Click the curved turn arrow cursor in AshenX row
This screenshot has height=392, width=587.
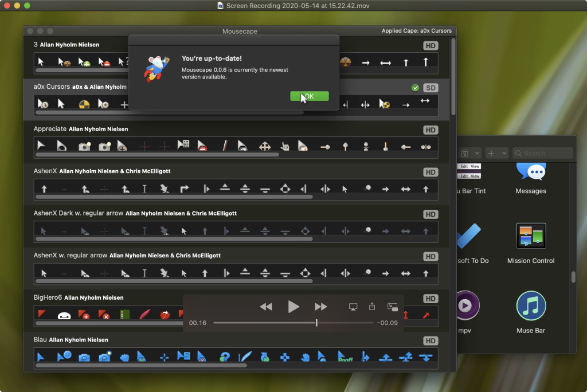pos(184,189)
